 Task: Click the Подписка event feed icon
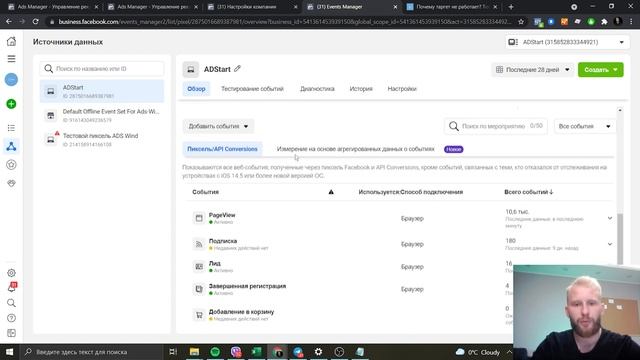(x=199, y=244)
